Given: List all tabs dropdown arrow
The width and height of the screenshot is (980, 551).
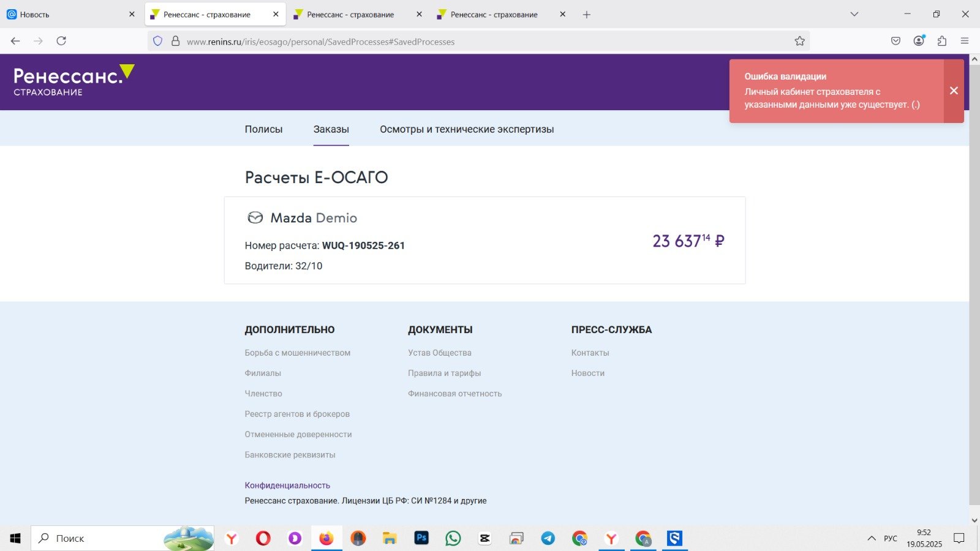Looking at the screenshot, I should point(854,14).
